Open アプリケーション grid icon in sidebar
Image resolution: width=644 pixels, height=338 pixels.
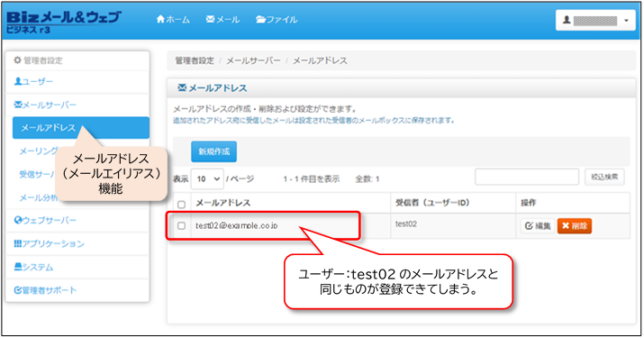tap(18, 243)
